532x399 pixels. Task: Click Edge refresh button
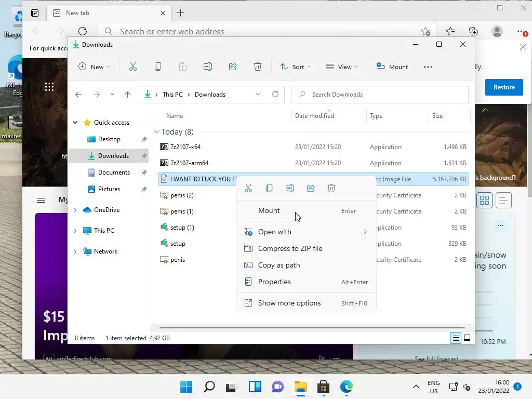tap(83, 31)
